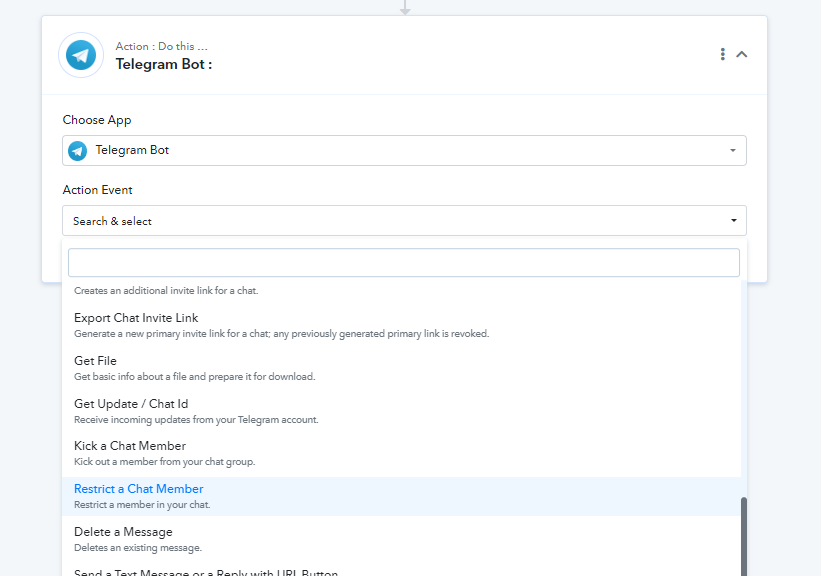Choose Get Update / Chat Id option
The image size is (821, 576).
401,411
